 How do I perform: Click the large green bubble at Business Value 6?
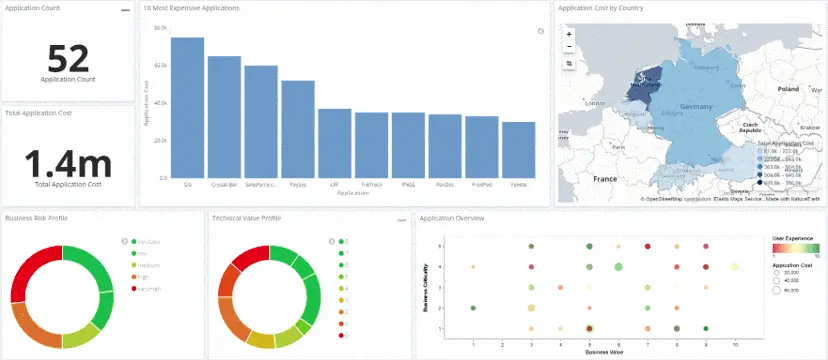618,267
